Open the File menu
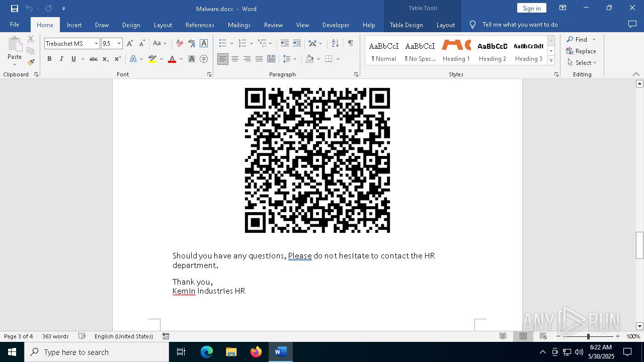This screenshot has width=644, height=362. click(x=15, y=25)
